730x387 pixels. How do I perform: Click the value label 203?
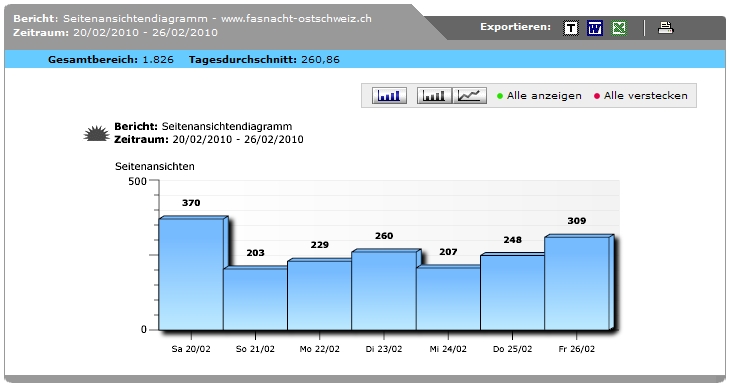(x=255, y=252)
